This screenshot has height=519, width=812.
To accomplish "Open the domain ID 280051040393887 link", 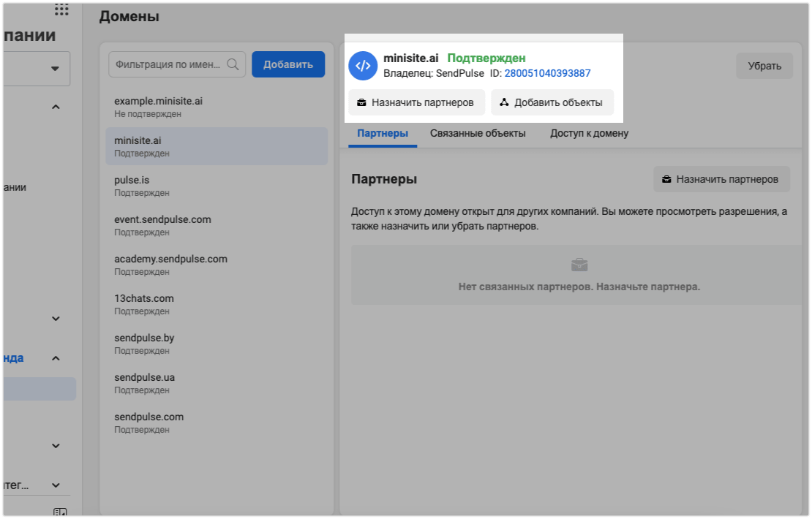I will tap(547, 73).
